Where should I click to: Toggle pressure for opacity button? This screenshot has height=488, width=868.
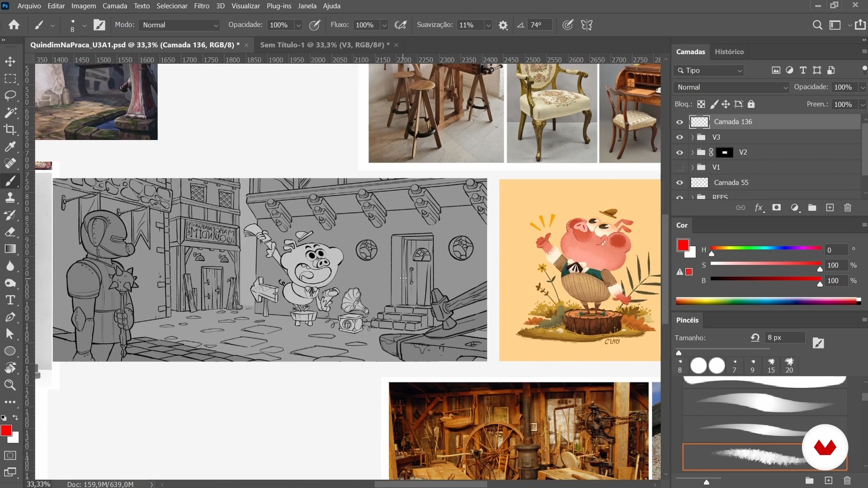315,25
